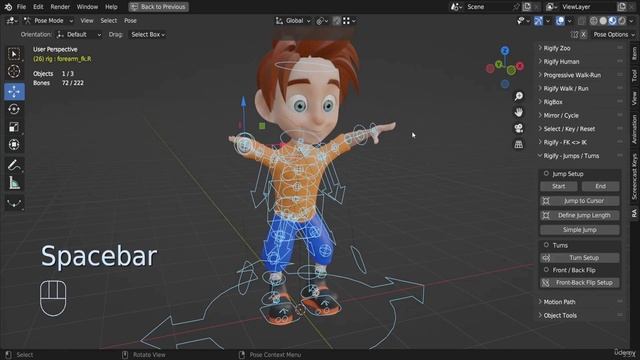Open the Pose menu in header
This screenshot has height=360, width=640.
pos(130,21)
